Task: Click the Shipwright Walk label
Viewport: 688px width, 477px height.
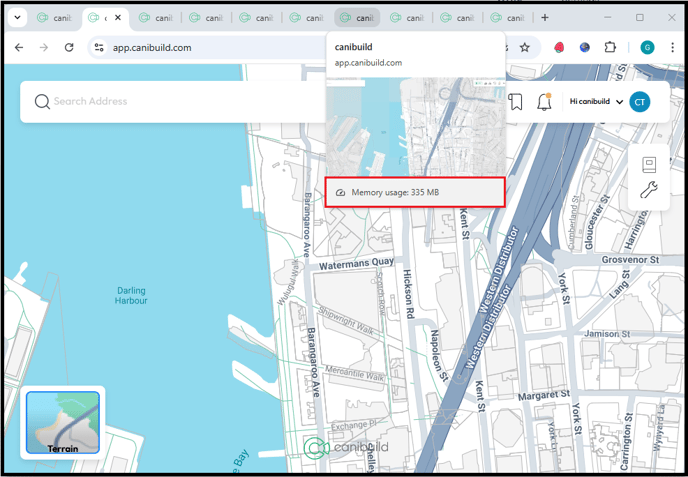Action: pos(346,321)
